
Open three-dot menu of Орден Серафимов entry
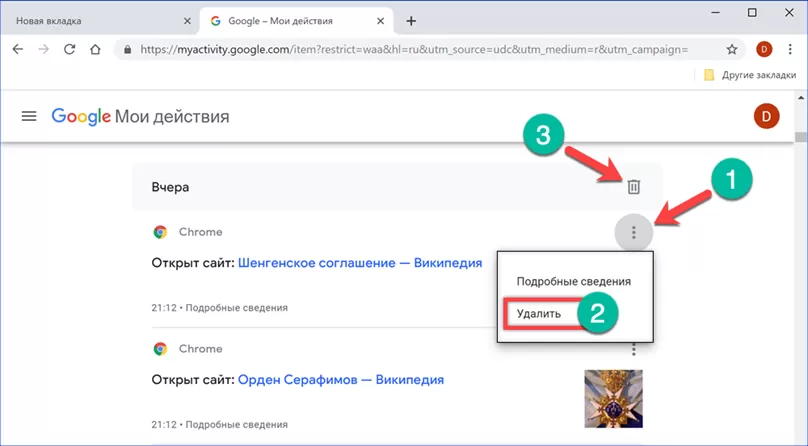coord(633,350)
